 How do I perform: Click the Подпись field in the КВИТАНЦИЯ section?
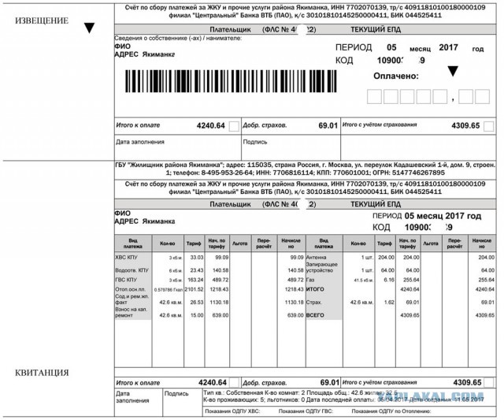tap(183, 403)
